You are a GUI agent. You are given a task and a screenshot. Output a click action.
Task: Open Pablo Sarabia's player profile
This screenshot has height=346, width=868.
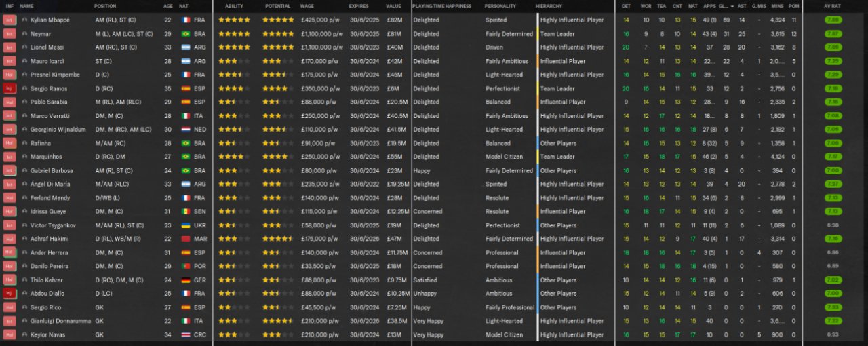(x=49, y=102)
